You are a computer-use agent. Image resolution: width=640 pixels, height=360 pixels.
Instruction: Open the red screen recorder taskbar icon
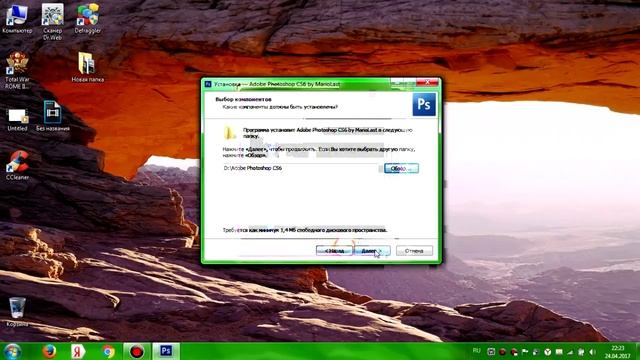[x=137, y=351]
